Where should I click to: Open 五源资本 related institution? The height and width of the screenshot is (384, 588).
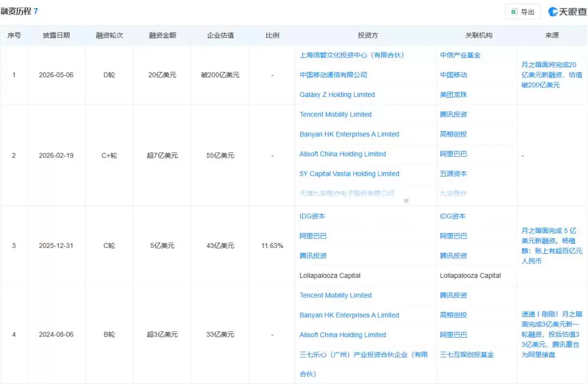tap(453, 174)
